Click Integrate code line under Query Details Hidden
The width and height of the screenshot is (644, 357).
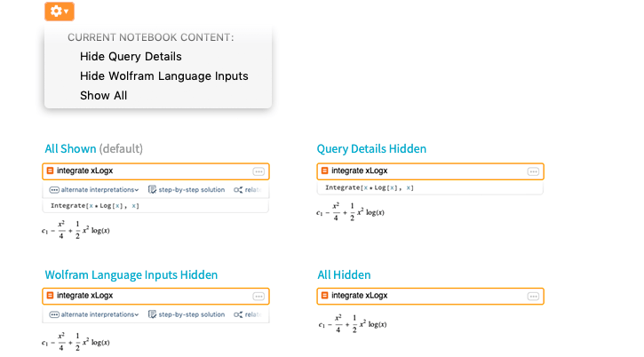(370, 187)
